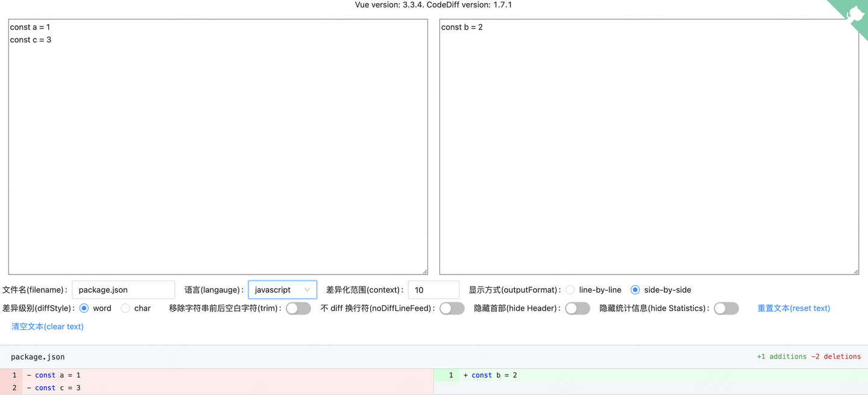Enable the trim whitespace toggle

[x=298, y=308]
